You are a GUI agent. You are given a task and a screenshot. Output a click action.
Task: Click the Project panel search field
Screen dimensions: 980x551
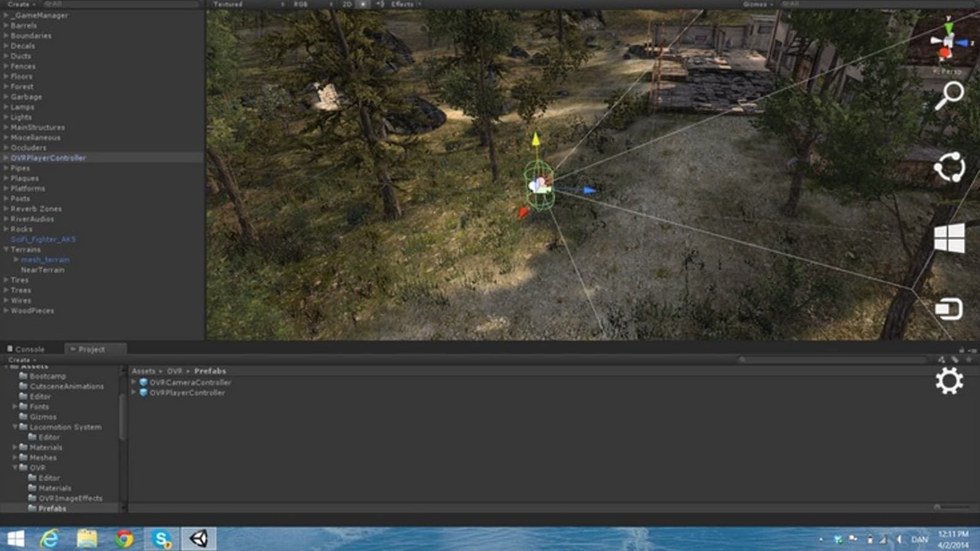pos(834,359)
